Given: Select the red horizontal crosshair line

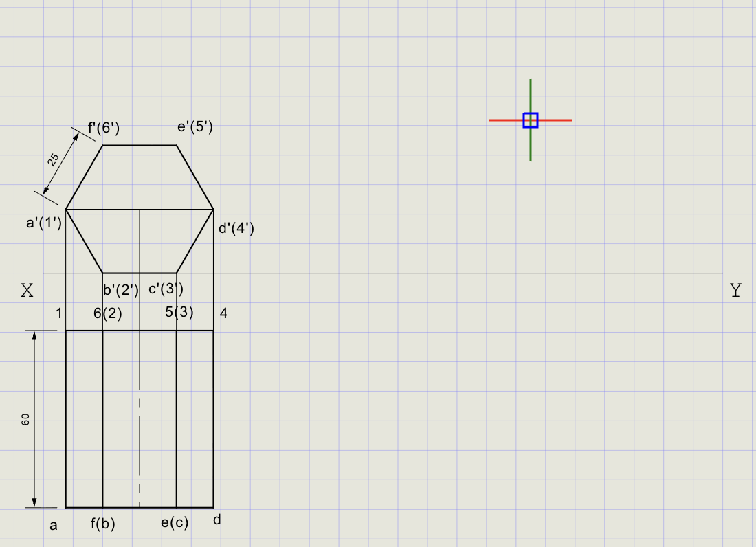Looking at the screenshot, I should pyautogui.click(x=557, y=120).
